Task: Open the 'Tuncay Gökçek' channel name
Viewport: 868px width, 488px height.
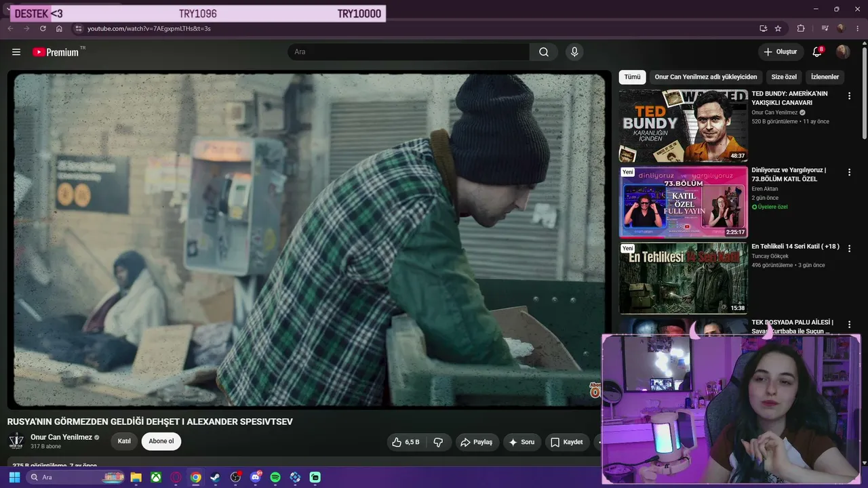Action: pos(770,256)
